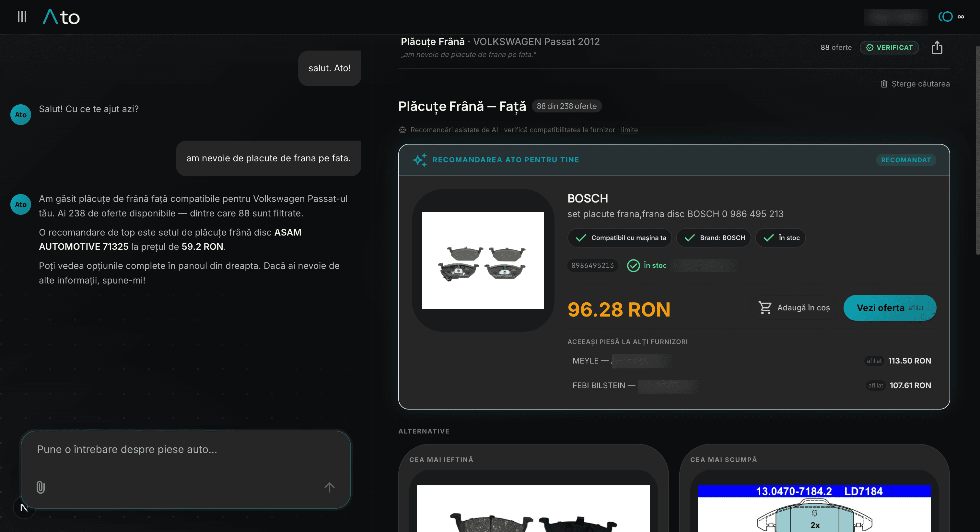Click the checkmark in VERIFICAT badge
This screenshot has height=532, width=980.
tap(870, 48)
